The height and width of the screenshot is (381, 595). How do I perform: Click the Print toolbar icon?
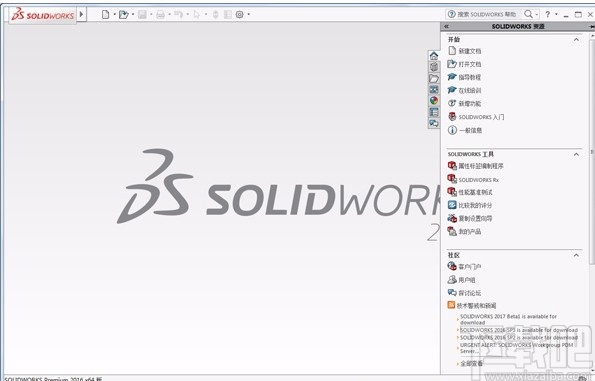coord(161,14)
